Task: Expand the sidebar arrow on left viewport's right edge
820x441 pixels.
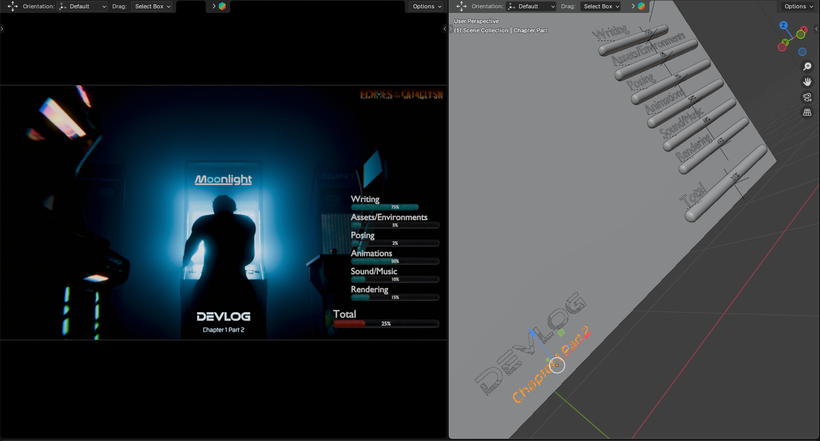Action: tap(445, 29)
